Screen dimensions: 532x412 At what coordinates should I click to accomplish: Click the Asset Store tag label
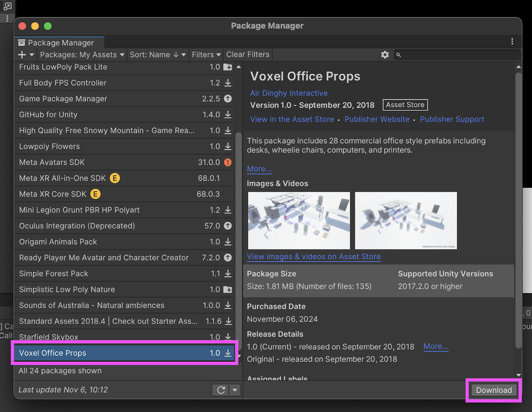click(405, 105)
